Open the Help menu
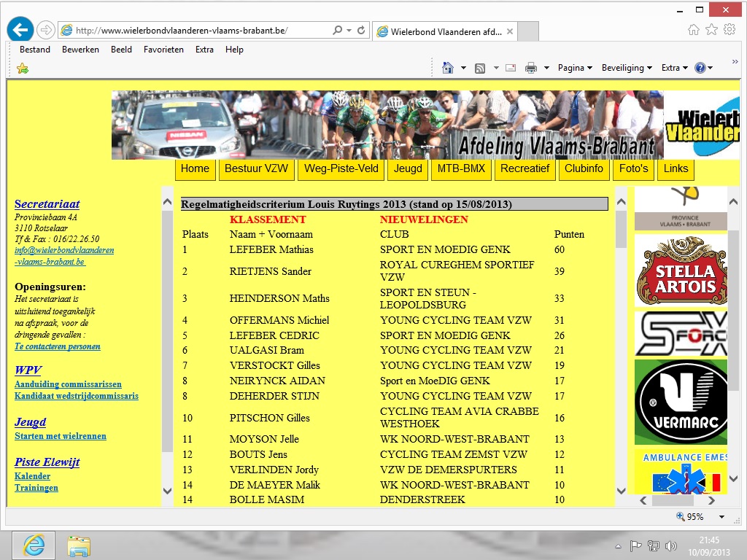The image size is (747, 560). (234, 50)
